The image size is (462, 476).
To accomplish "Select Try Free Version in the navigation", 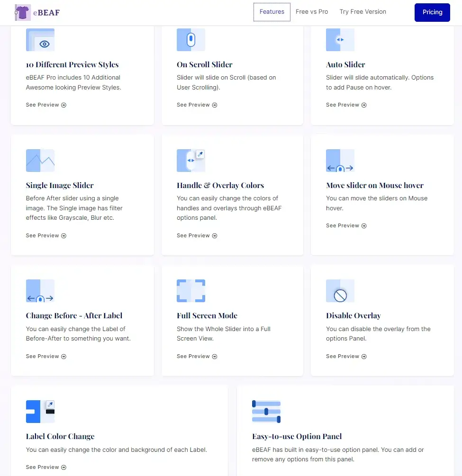I will click(x=362, y=12).
